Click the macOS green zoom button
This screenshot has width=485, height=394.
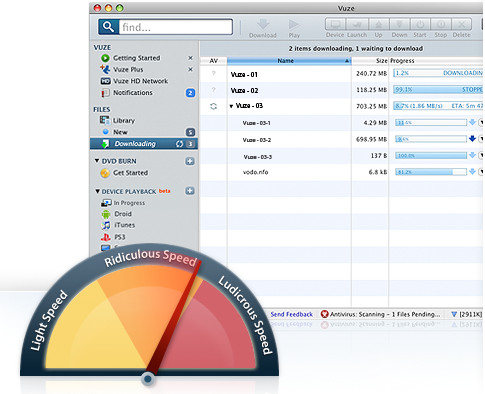(120, 8)
